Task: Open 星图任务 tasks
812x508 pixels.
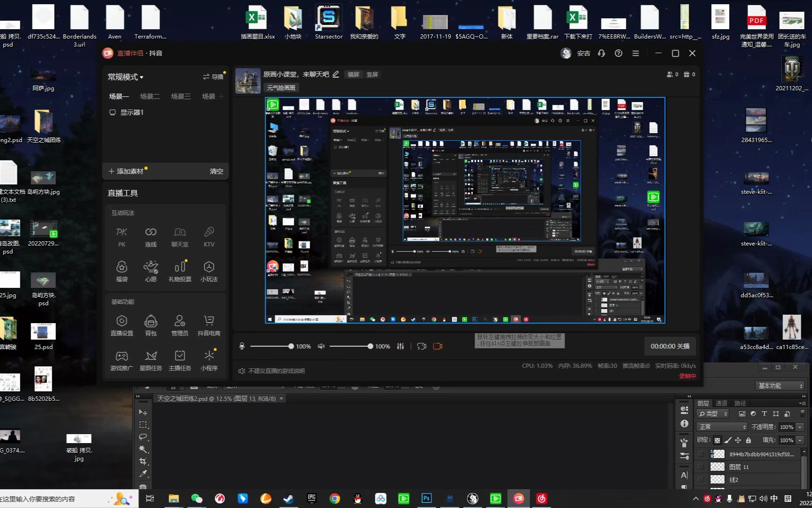Action: point(151,360)
